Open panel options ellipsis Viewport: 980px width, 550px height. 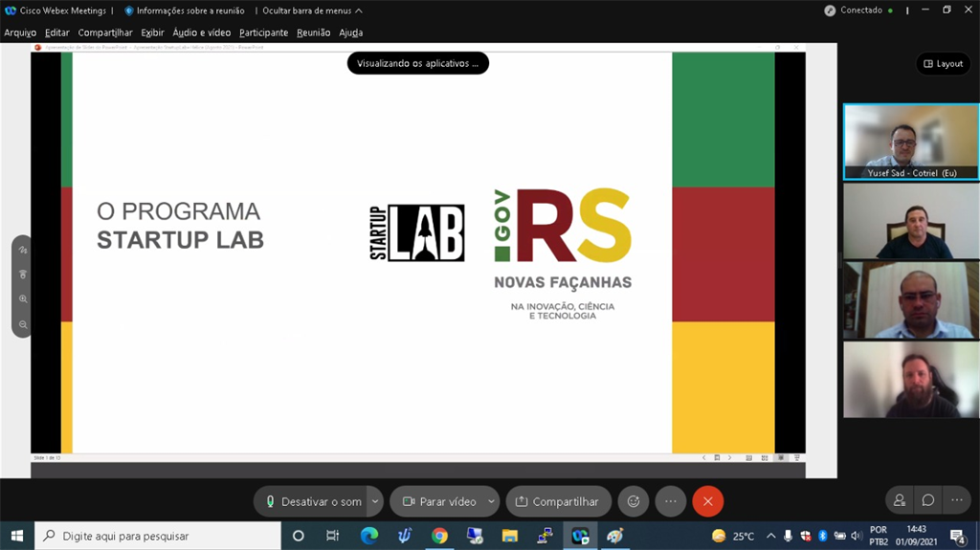957,500
